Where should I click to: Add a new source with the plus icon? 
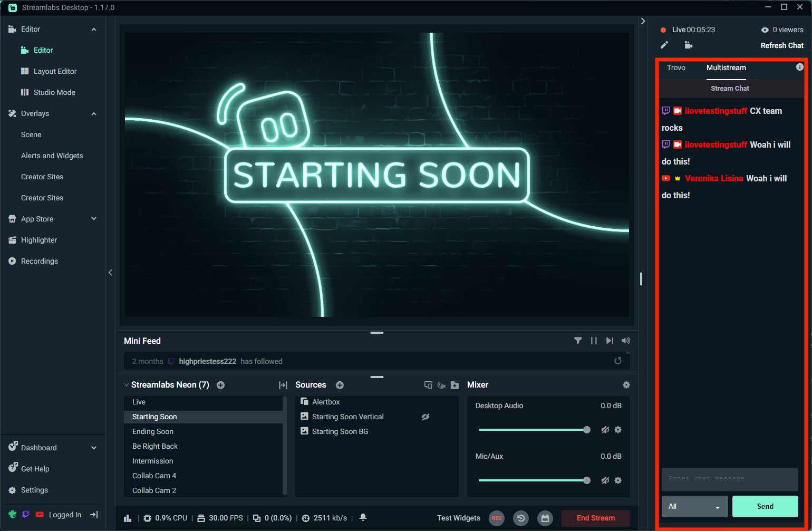pos(340,385)
